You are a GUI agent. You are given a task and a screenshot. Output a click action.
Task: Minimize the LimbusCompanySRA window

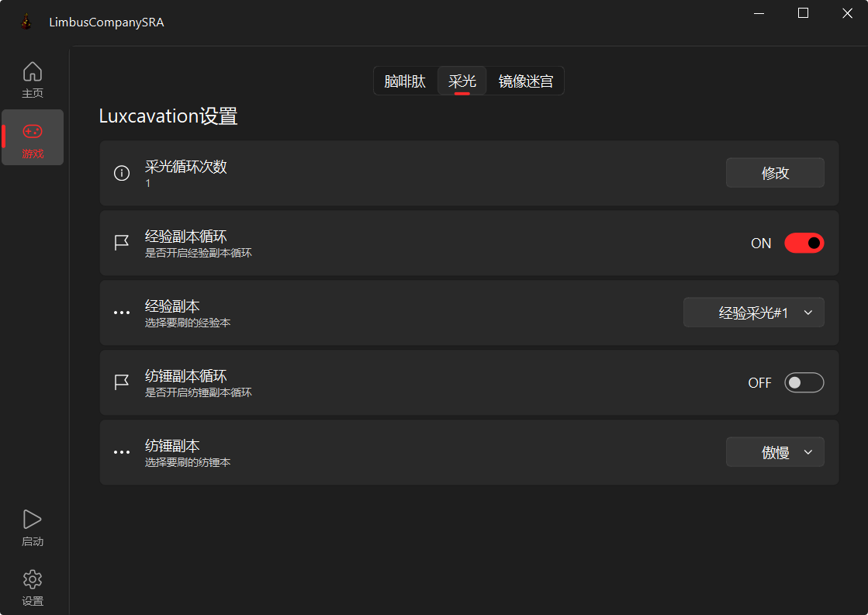[x=759, y=13]
